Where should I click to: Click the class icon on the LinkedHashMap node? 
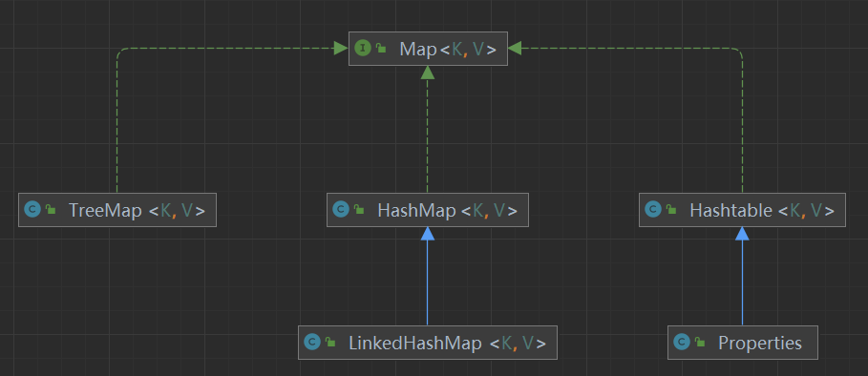coord(312,343)
